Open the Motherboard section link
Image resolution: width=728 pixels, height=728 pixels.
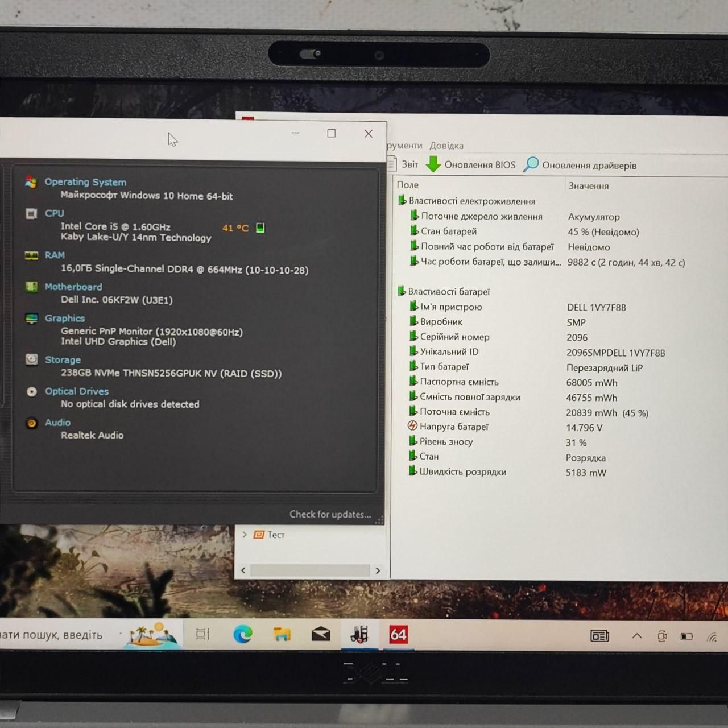(73, 287)
